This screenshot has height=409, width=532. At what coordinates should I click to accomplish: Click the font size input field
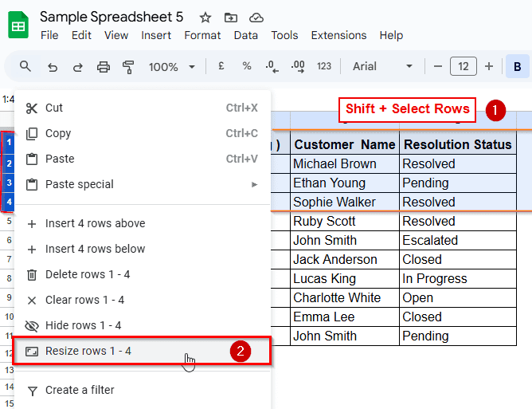coord(464,66)
